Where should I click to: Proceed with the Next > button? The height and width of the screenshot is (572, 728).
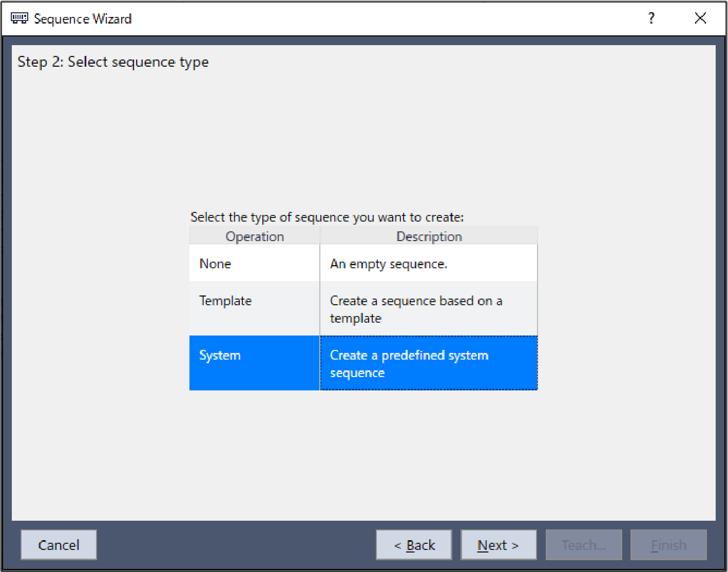(x=499, y=545)
